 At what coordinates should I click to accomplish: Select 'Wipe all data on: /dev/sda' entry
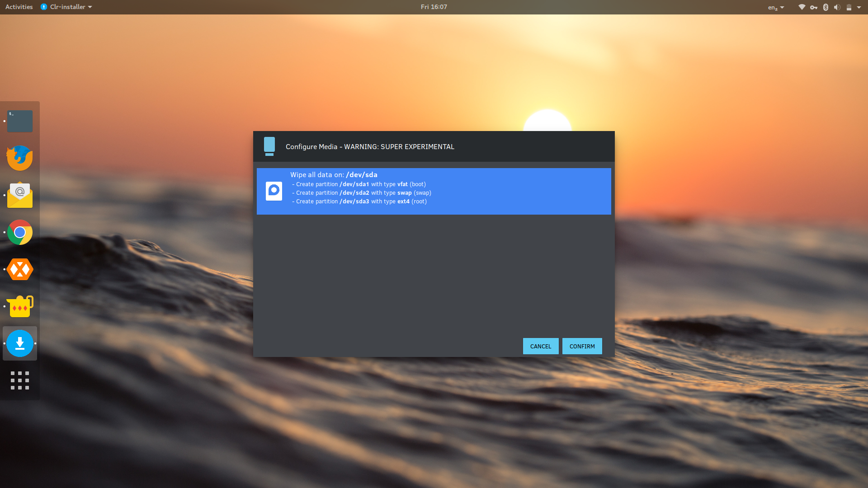click(x=434, y=191)
